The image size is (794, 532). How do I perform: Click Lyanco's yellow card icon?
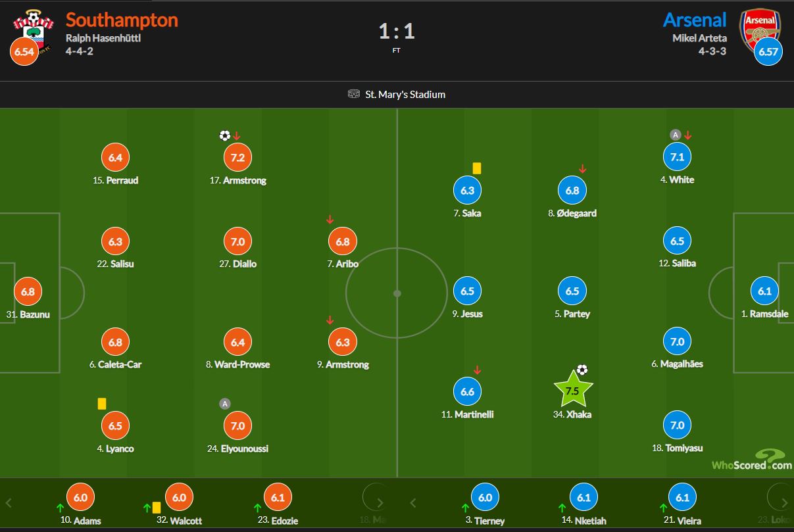point(102,404)
